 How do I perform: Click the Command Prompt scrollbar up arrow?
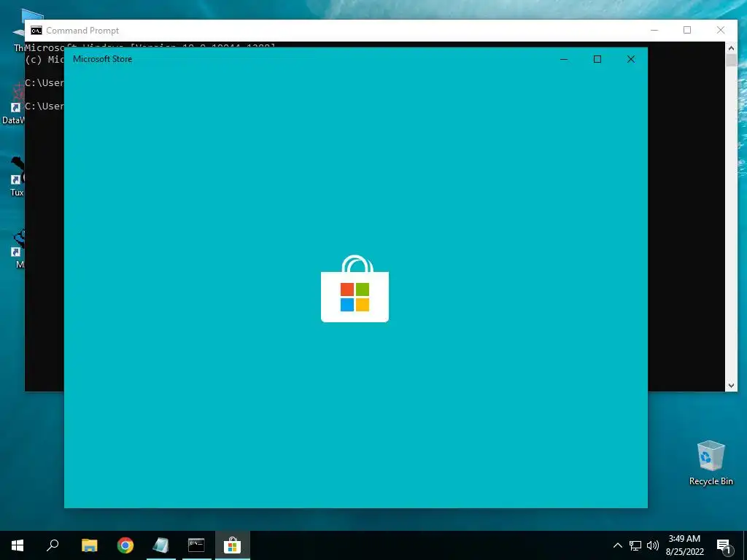point(731,47)
